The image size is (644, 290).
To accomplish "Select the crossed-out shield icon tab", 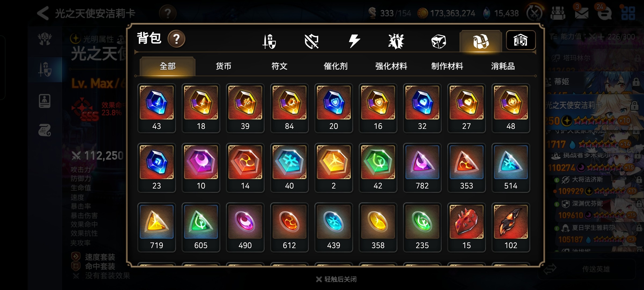I will (311, 41).
